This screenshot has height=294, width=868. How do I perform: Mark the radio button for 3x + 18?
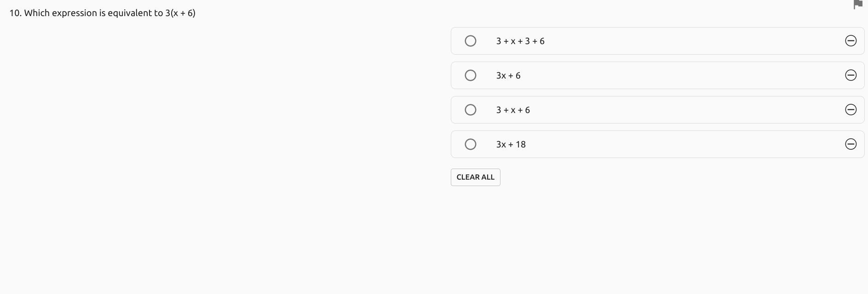coord(470,144)
